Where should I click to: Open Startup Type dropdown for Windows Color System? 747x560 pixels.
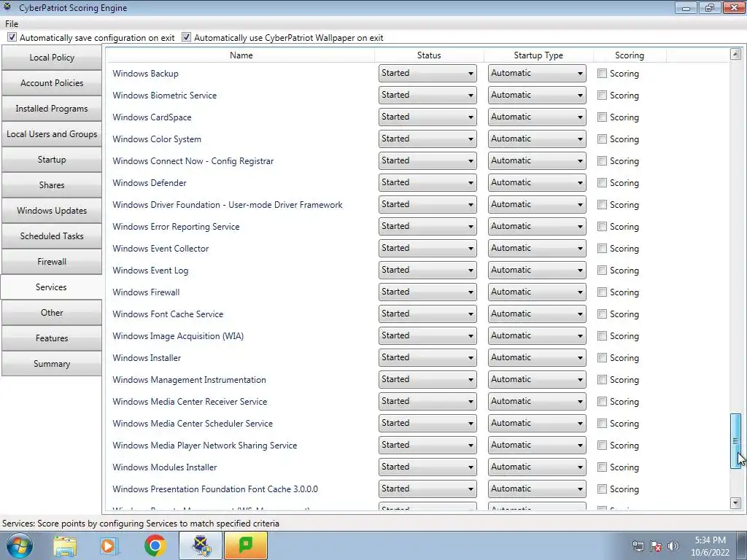click(537, 139)
